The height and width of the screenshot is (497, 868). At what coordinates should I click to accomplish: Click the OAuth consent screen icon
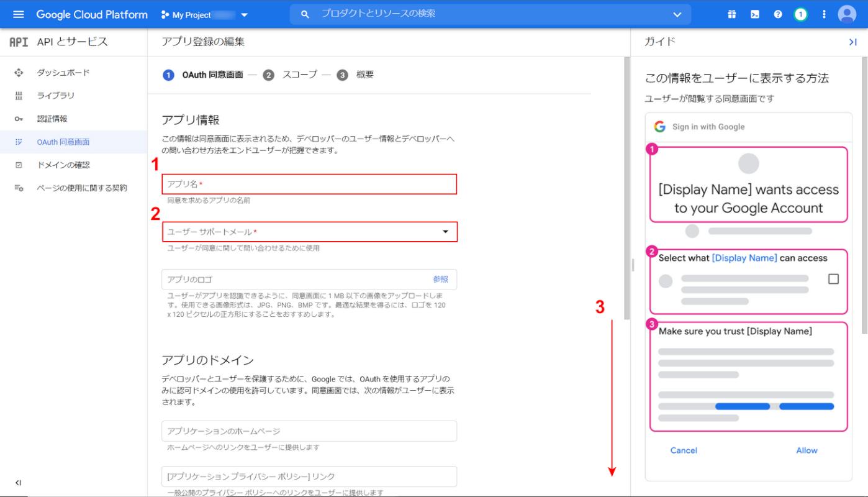coord(19,142)
